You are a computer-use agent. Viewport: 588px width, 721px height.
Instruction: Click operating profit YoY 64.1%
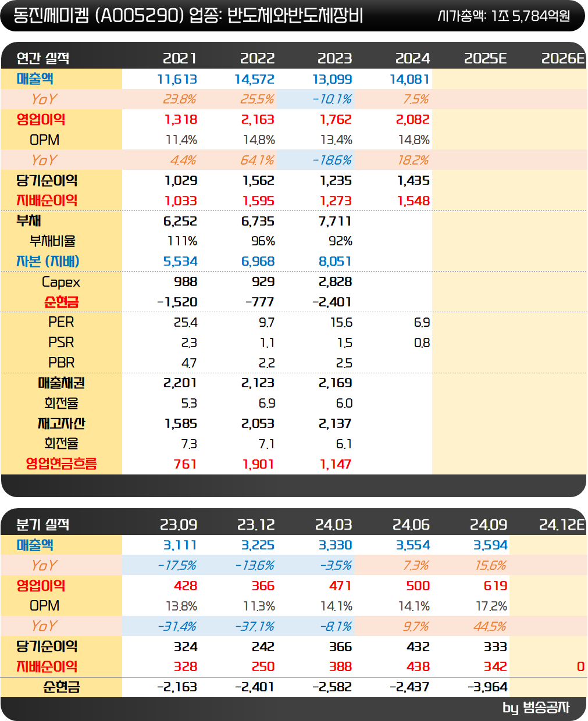click(x=258, y=160)
